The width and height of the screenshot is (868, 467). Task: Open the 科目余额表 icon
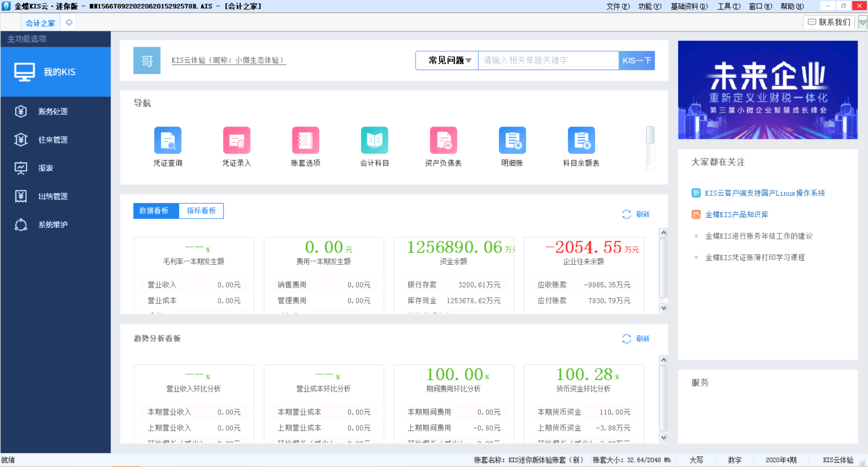tap(581, 140)
